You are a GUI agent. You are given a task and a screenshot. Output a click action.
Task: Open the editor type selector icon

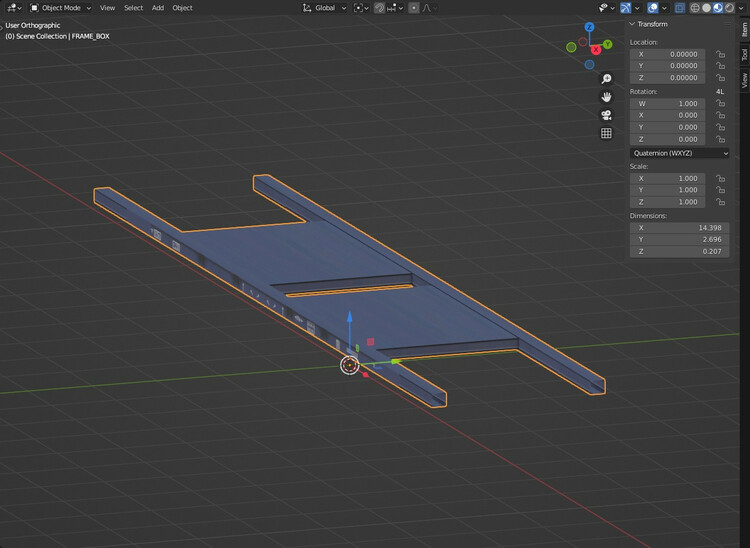[14, 8]
